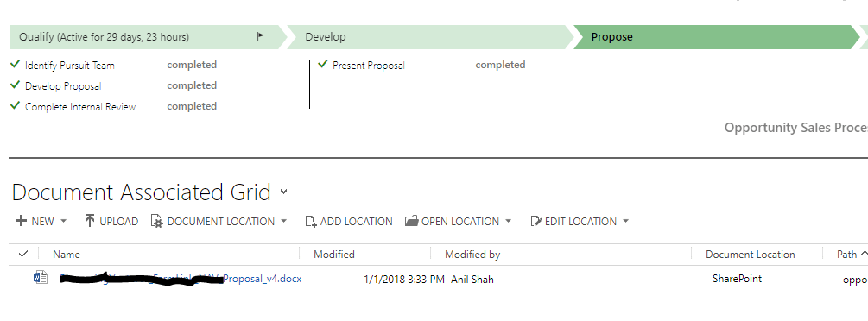This screenshot has height=321, width=868.
Task: Expand the Document Associated Grid view selector
Action: (x=284, y=192)
